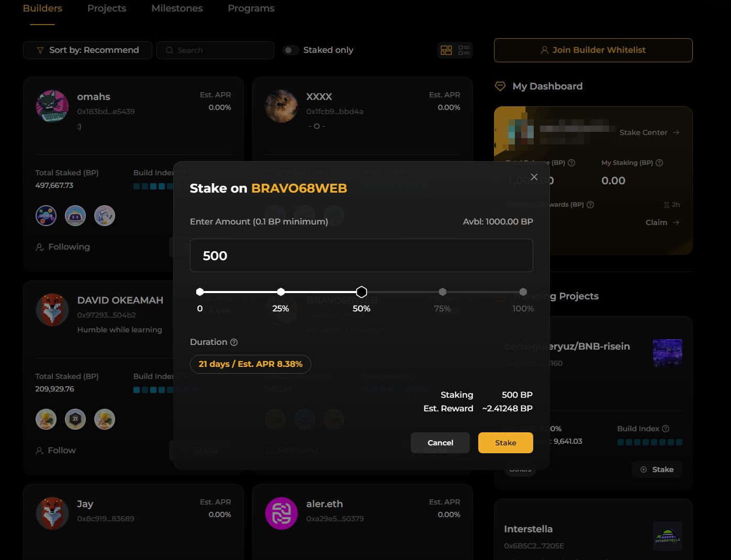Click omahs profile avatar
Screen dimensions: 731x560
(52, 106)
